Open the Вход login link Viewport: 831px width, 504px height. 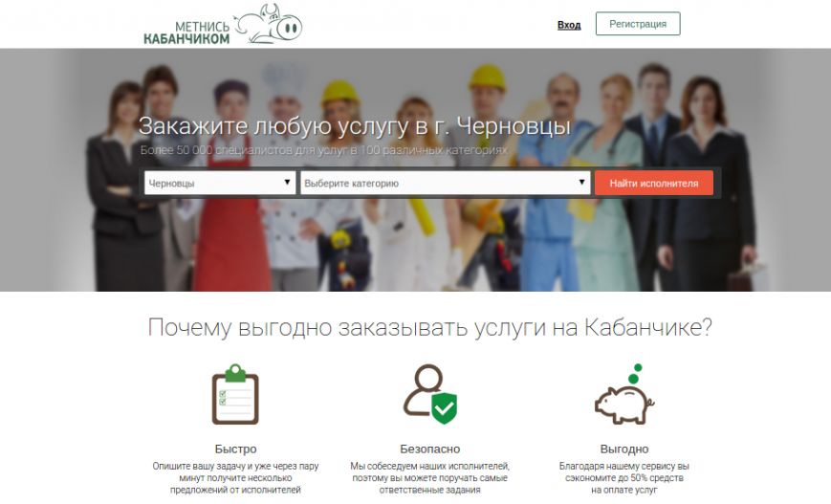[x=569, y=25]
